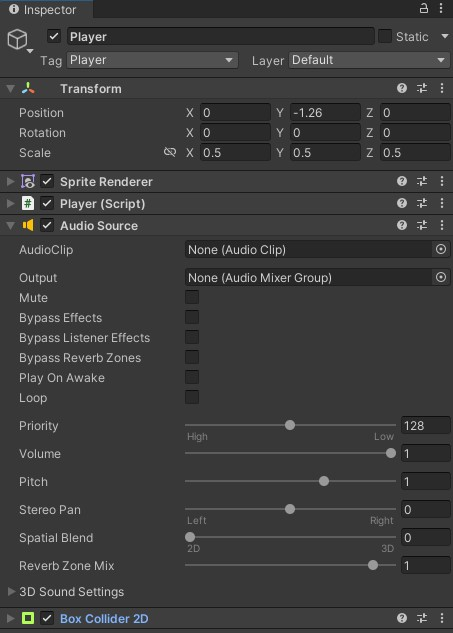Tick the Loop checkbox

[192, 397]
